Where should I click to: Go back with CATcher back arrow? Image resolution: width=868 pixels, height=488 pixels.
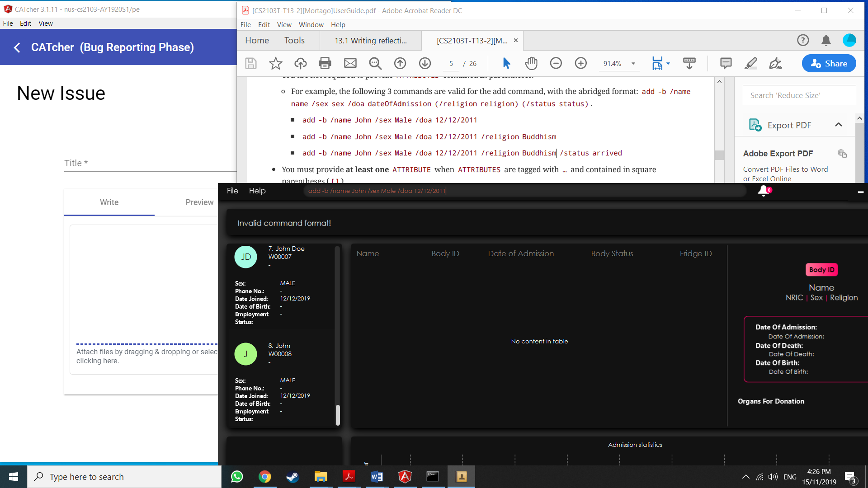[x=17, y=47]
